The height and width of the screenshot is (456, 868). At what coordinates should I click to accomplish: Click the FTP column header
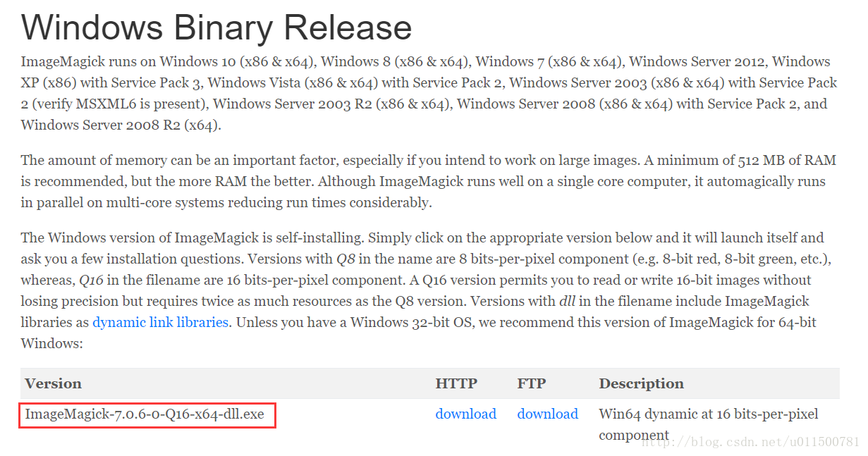531,383
